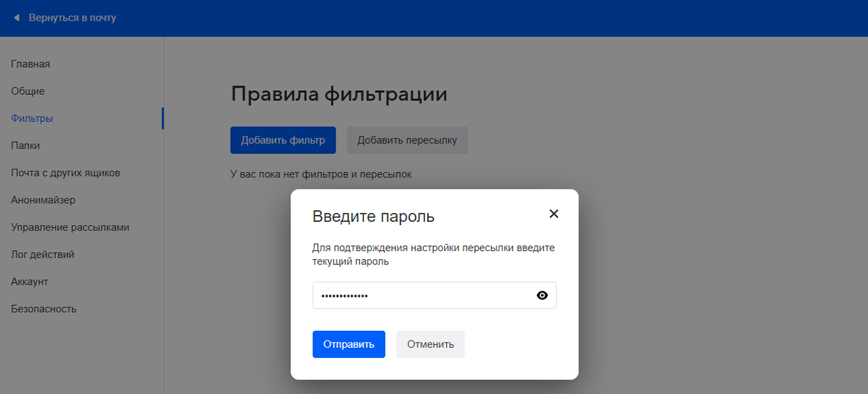Click Добавить пересылку
The width and height of the screenshot is (868, 394).
pos(407,140)
